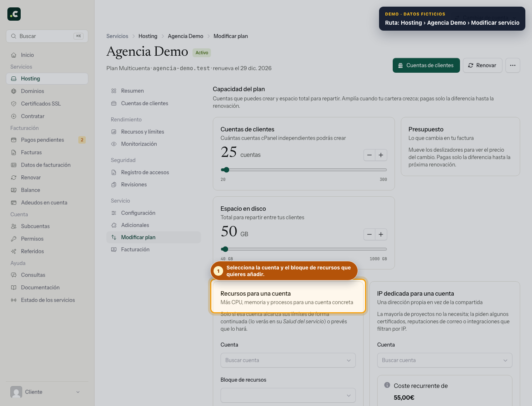Click the Subcuentas users icon
532x406 pixels.
click(14, 226)
